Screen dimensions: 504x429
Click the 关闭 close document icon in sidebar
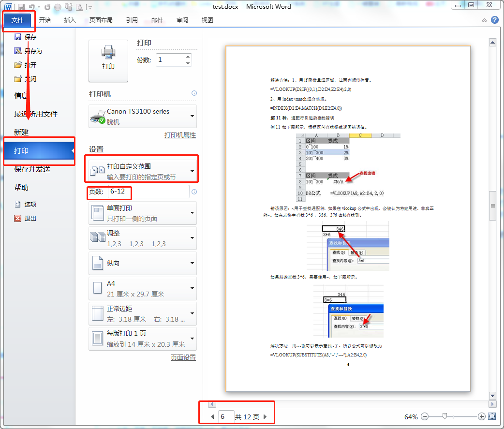[18, 79]
